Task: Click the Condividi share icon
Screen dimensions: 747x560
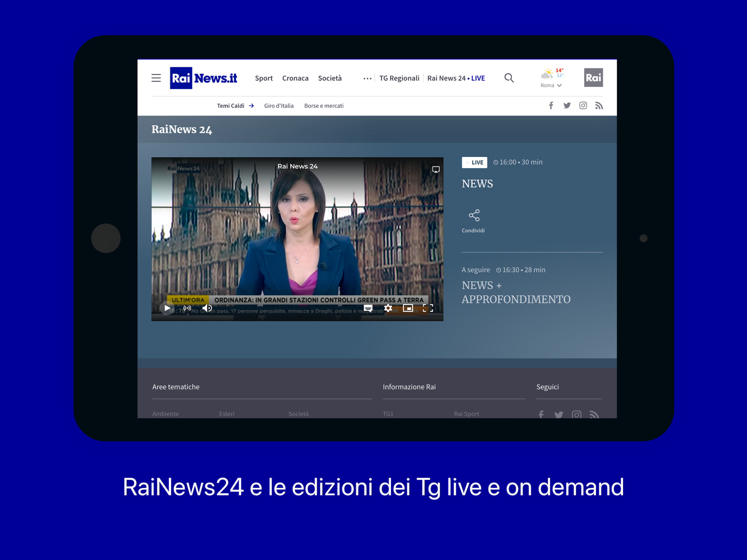Action: click(474, 215)
